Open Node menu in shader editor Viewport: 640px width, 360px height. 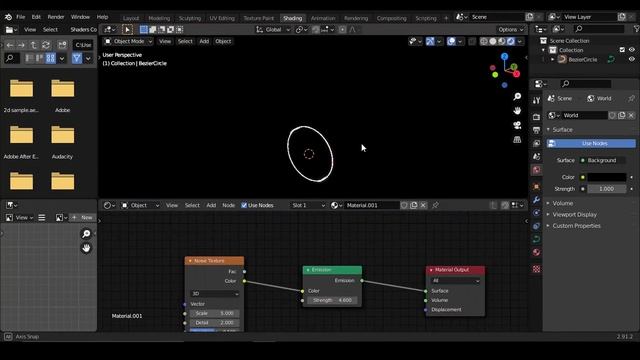pos(229,205)
